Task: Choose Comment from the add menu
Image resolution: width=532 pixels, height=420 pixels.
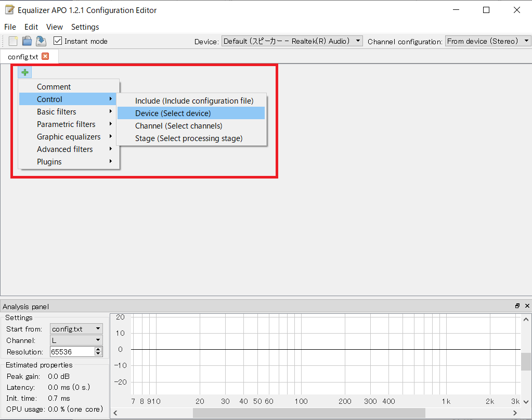Action: (x=68, y=86)
